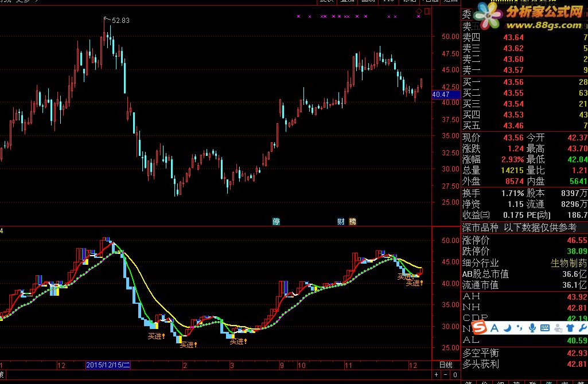Image resolution: width=588 pixels, height=384 pixels.
Task: Click the 现价 value 43.56
Action: click(x=513, y=138)
